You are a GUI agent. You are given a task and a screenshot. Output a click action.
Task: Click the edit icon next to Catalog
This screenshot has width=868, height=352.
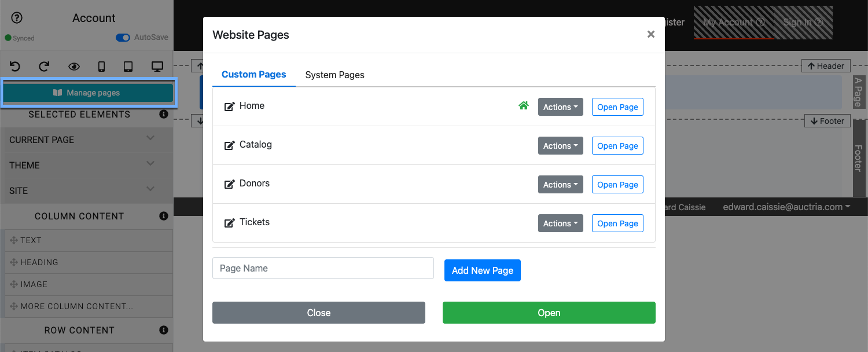230,145
